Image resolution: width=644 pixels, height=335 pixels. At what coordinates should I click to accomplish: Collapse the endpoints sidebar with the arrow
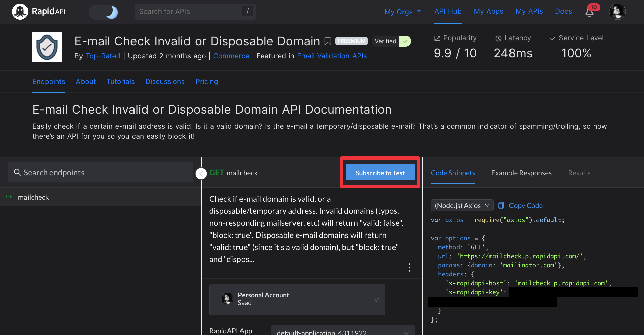click(201, 173)
